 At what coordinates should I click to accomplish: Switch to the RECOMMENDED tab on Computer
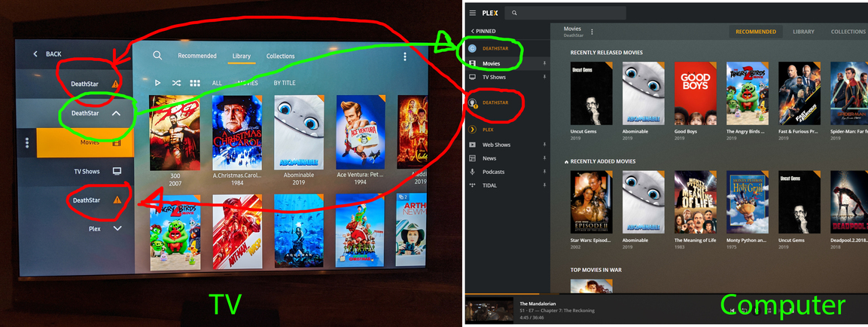[756, 32]
